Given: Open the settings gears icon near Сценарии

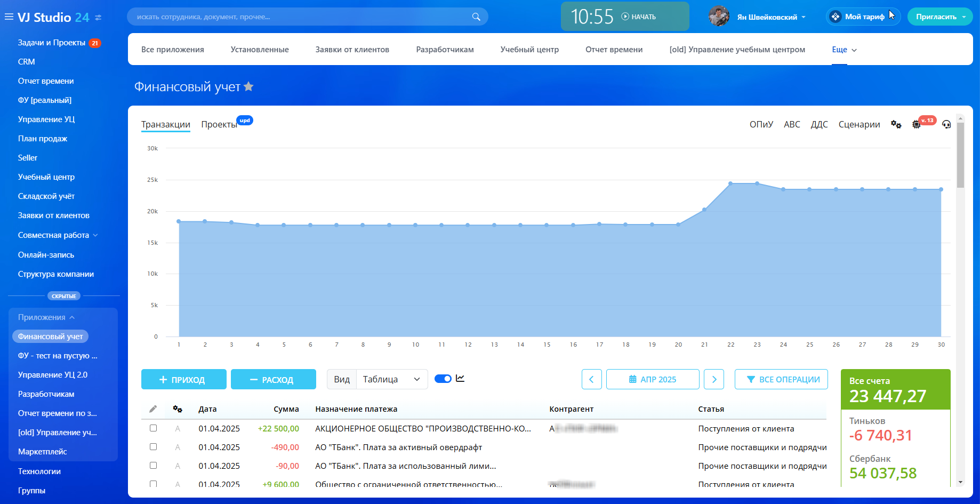Looking at the screenshot, I should pyautogui.click(x=896, y=124).
